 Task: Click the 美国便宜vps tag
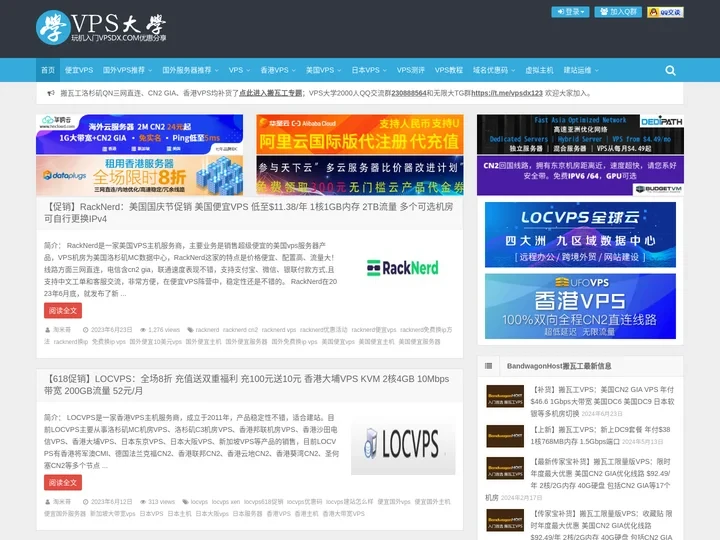tap(338, 342)
